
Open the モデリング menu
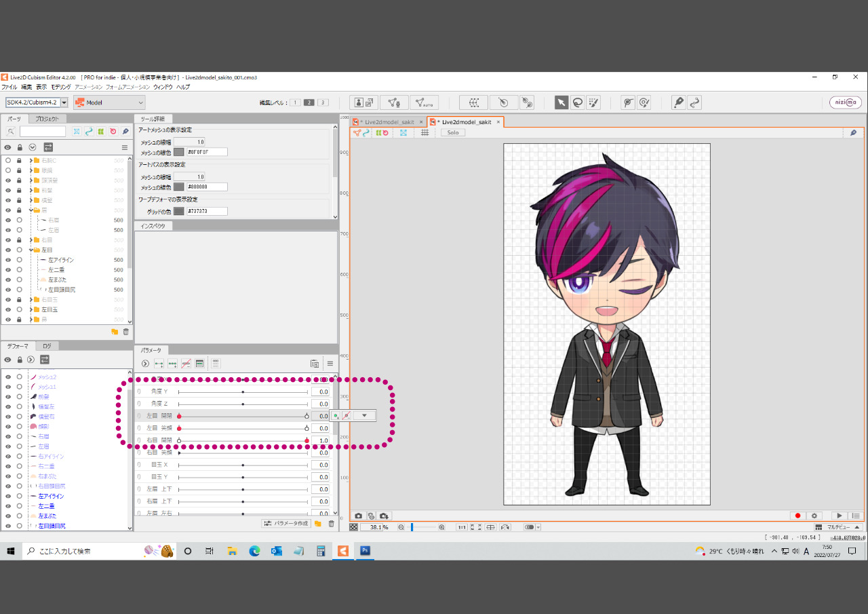60,87
